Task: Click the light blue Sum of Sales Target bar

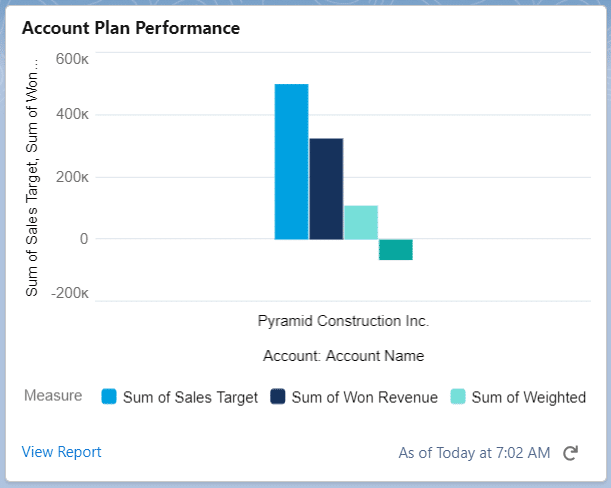Action: click(291, 161)
